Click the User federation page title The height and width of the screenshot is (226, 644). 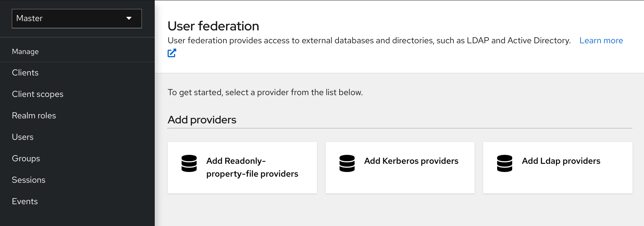[x=213, y=26]
